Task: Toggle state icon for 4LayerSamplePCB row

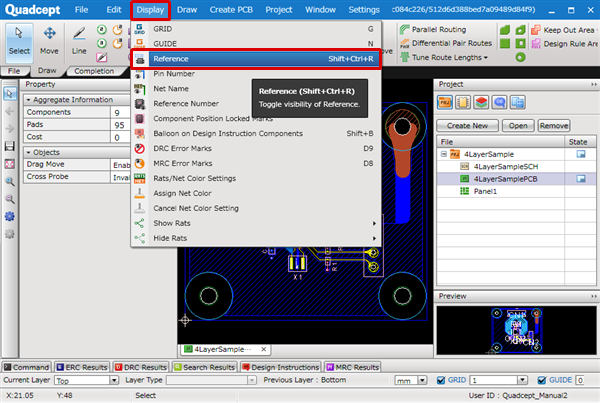Action: [581, 179]
